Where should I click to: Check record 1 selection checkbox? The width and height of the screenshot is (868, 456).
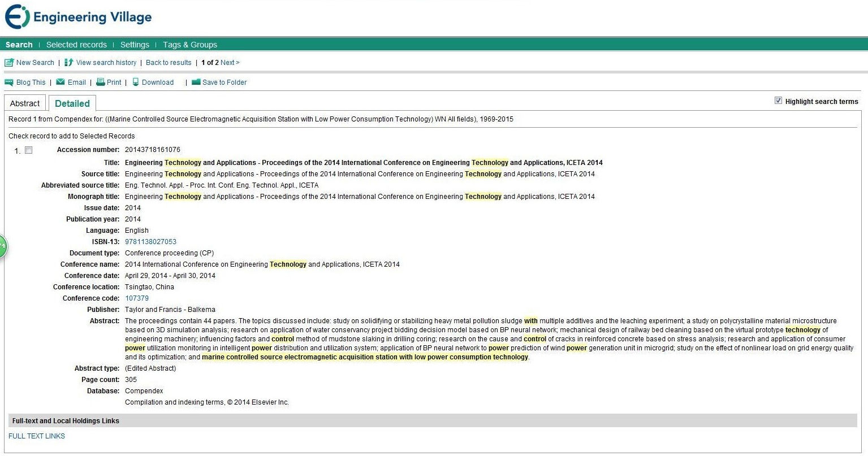click(29, 150)
